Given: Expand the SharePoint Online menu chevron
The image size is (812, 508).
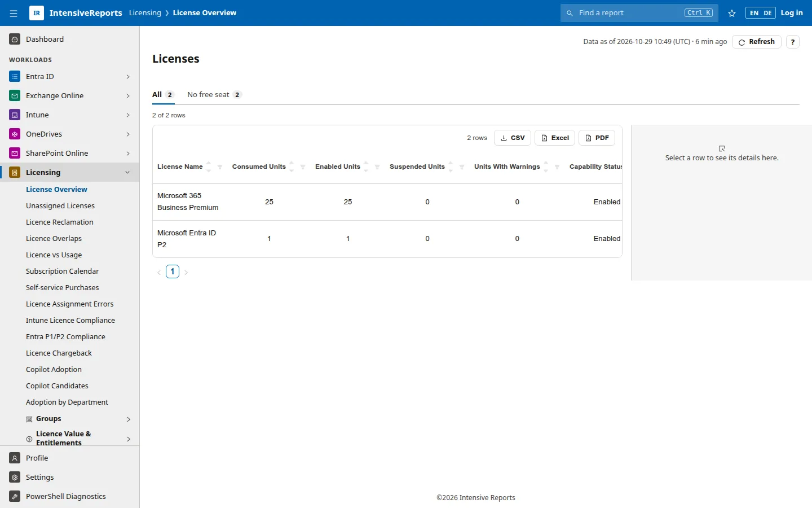Looking at the screenshot, I should [x=128, y=154].
